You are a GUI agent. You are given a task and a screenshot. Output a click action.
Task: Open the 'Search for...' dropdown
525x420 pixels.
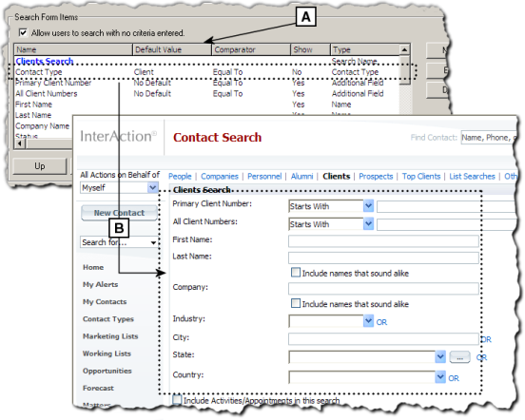[153, 242]
